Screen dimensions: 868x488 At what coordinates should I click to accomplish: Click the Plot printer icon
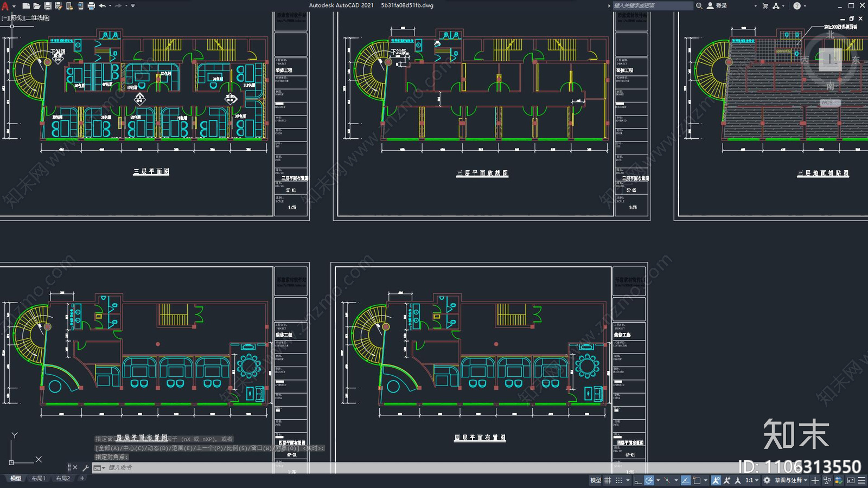(x=91, y=5)
